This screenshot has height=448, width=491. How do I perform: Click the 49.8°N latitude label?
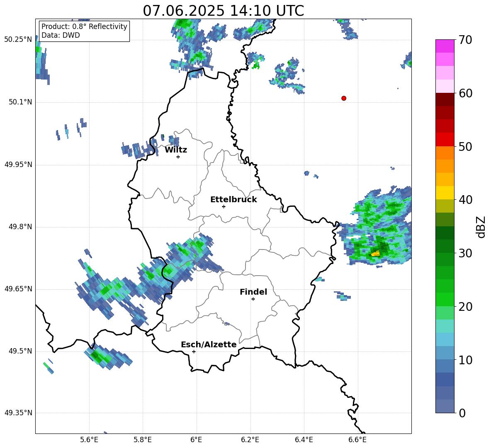(x=20, y=227)
